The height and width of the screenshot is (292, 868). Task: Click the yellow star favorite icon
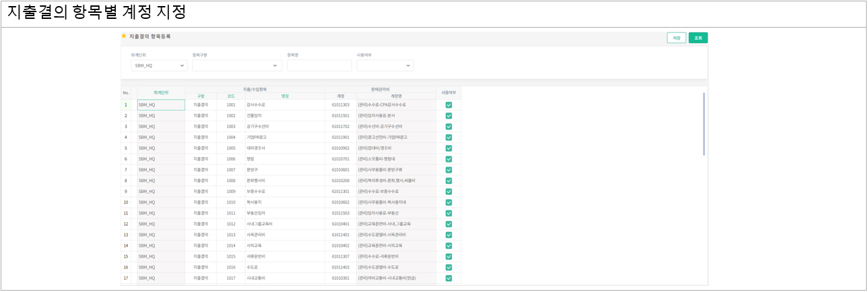124,36
